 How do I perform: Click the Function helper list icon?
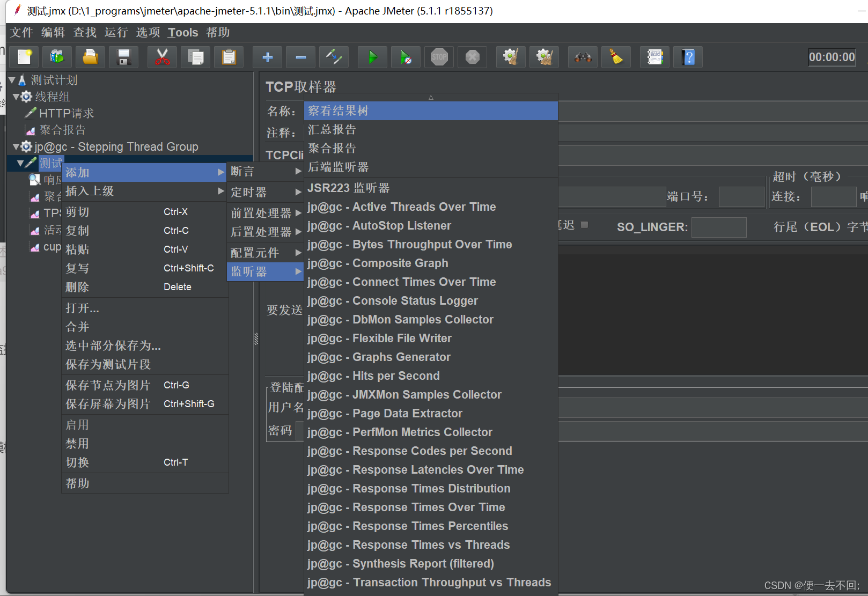pyautogui.click(x=654, y=57)
